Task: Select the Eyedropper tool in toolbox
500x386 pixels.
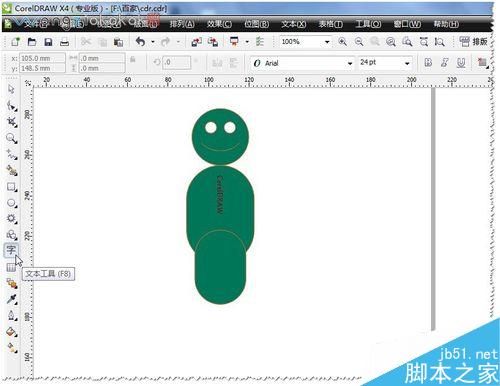Action: pyautogui.click(x=12, y=299)
